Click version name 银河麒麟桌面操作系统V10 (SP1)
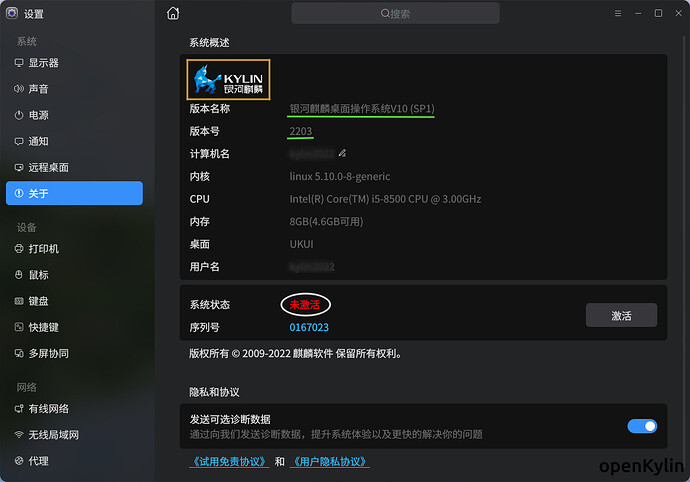The width and height of the screenshot is (690, 482). (362, 109)
